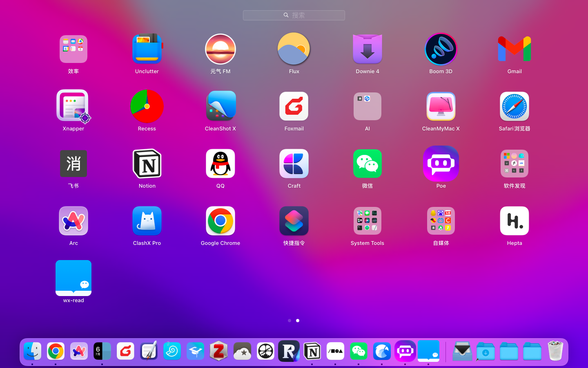Click the paper and pen app in the Dock
Screen dimensions: 588x368
pos(149,351)
